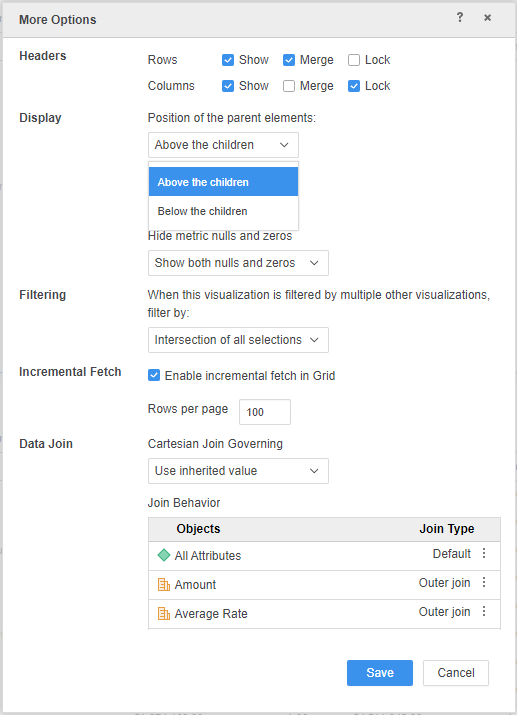Open Cartesian Join Governing dropdown
This screenshot has width=517, height=715.
(238, 471)
